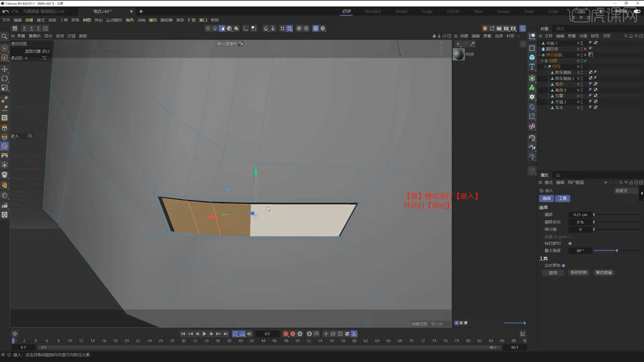
Task: Toggle the timeline sound icon
Action: point(249,334)
